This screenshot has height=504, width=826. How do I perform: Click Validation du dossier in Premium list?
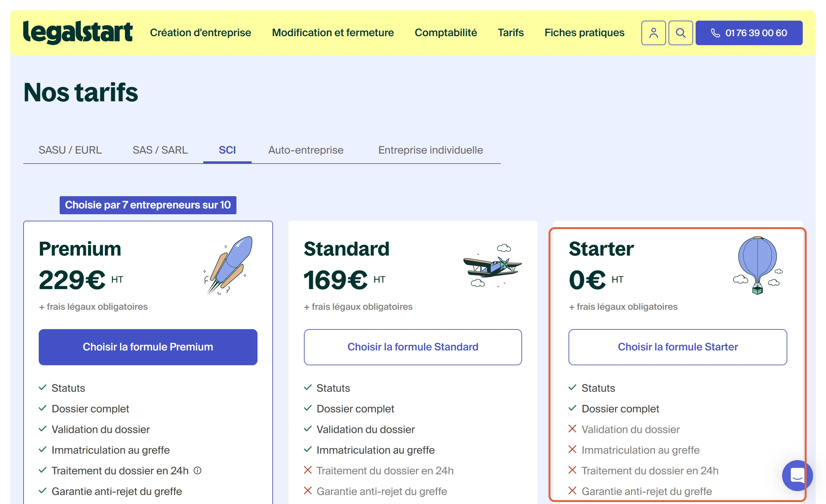click(101, 429)
